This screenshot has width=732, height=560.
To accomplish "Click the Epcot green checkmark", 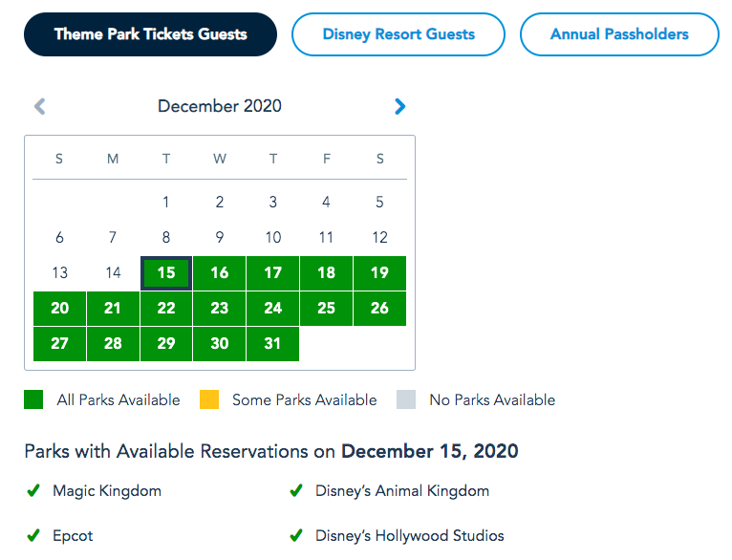I will coord(33,536).
